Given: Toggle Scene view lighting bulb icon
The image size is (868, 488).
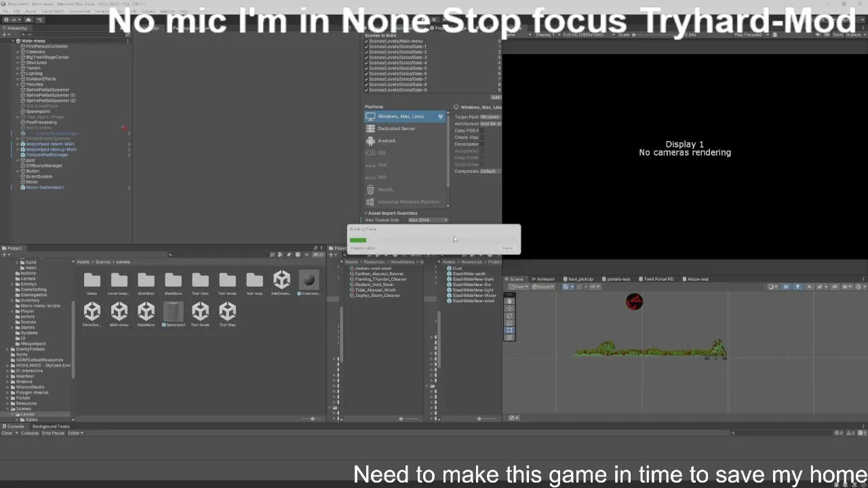Looking at the screenshot, I should click(x=797, y=287).
